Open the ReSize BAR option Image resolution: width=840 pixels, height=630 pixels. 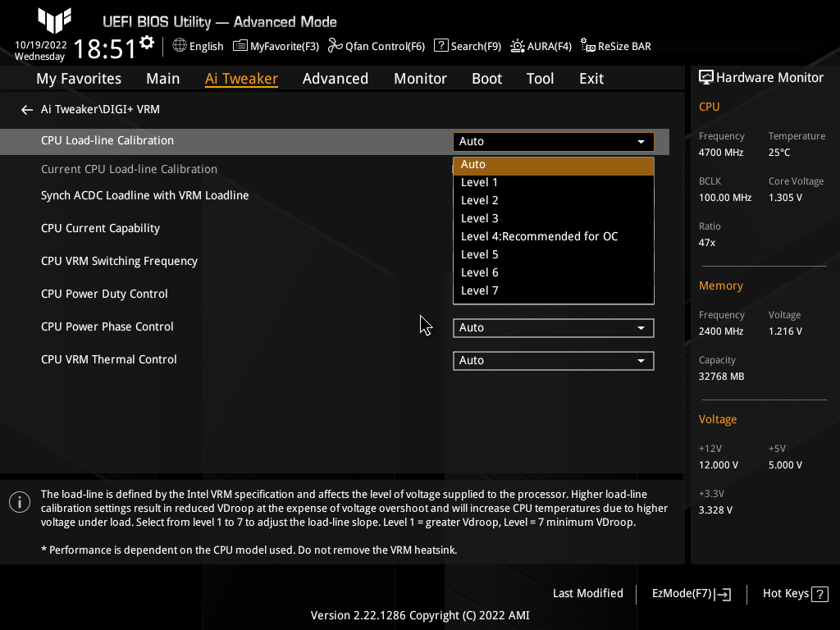615,46
